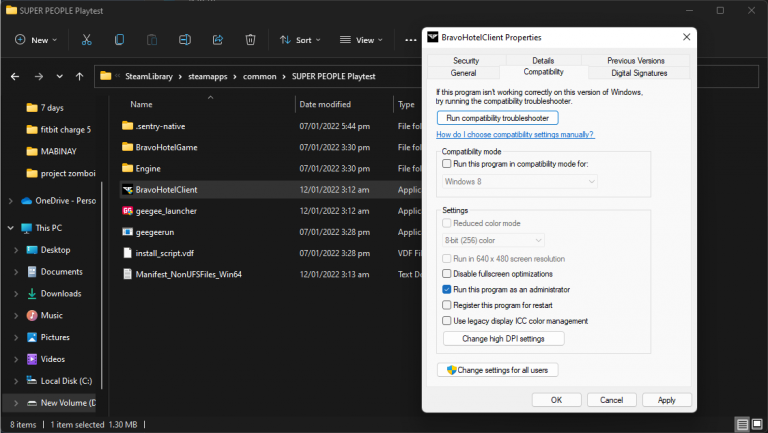Screen dimensions: 768x433
Task: Check Use legacy display ICC color management
Action: pyautogui.click(x=447, y=320)
